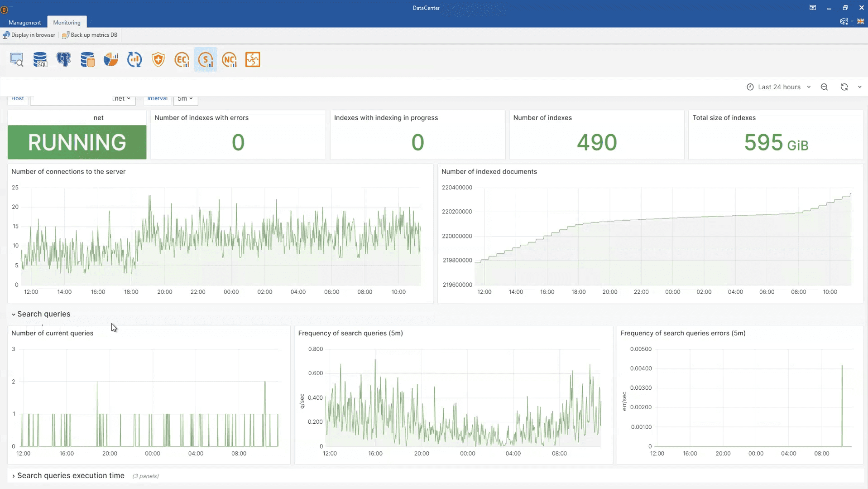Select the highlighted S search dashboard icon
This screenshot has width=868, height=489.
206,59
